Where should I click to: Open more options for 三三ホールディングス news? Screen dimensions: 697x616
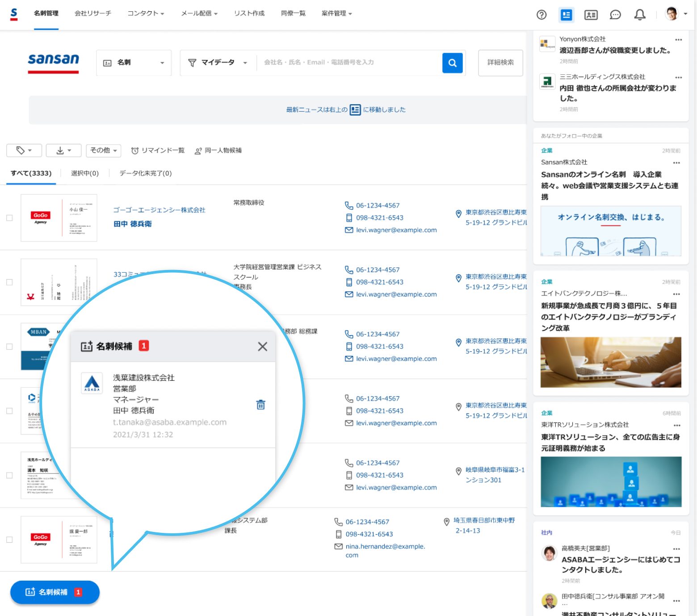pos(679,77)
